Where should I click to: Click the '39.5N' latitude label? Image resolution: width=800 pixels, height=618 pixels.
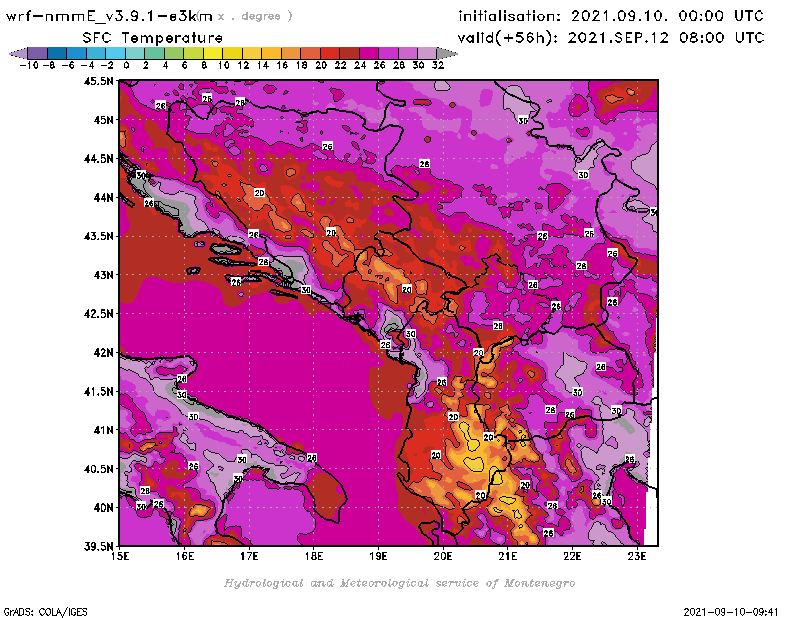[98, 547]
